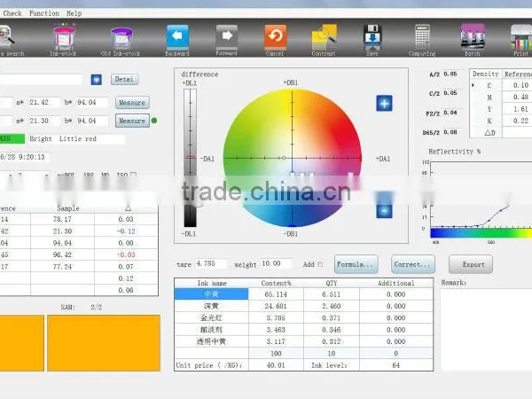Select the highlighted 中黄 ink row
Viewport: 532px width, 399px height.
tap(211, 294)
